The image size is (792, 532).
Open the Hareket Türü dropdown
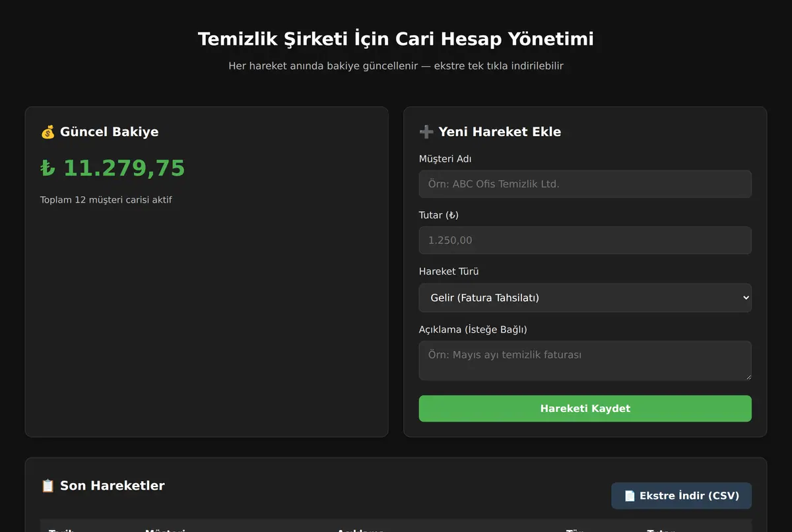[x=585, y=298]
